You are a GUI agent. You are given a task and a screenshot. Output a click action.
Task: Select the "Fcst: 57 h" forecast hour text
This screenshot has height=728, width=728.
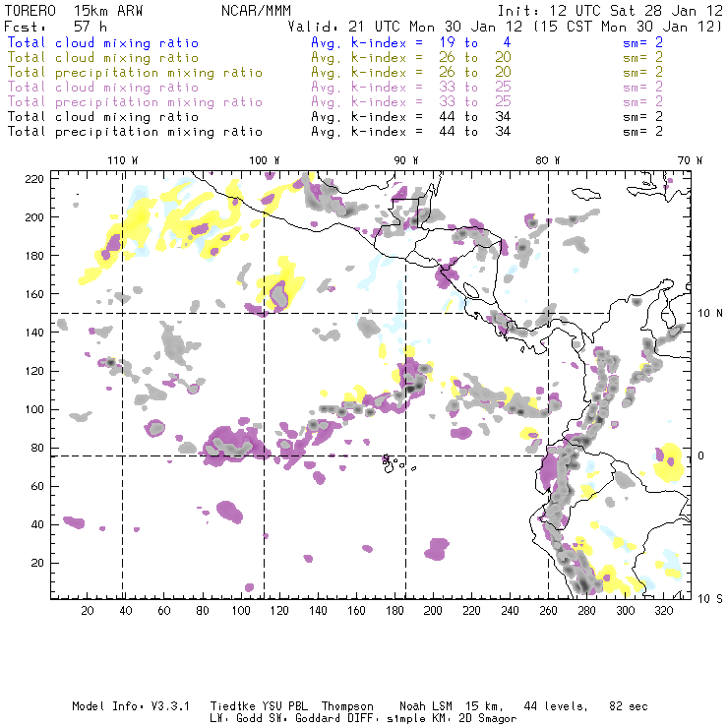pyautogui.click(x=56, y=26)
